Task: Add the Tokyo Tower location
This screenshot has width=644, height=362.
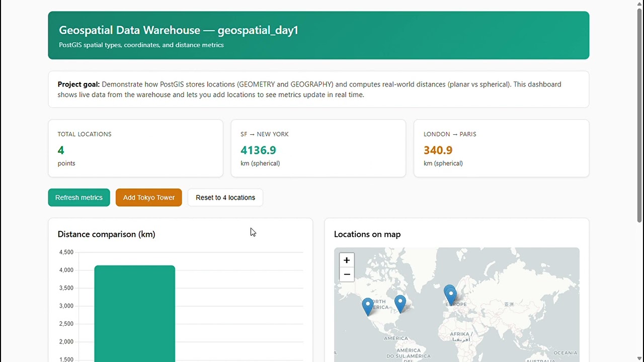Action: point(149,198)
